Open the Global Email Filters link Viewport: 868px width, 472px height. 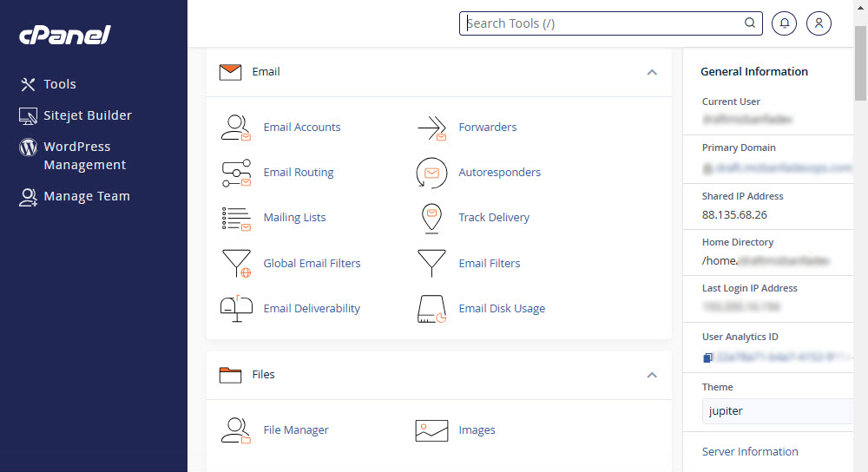312,264
